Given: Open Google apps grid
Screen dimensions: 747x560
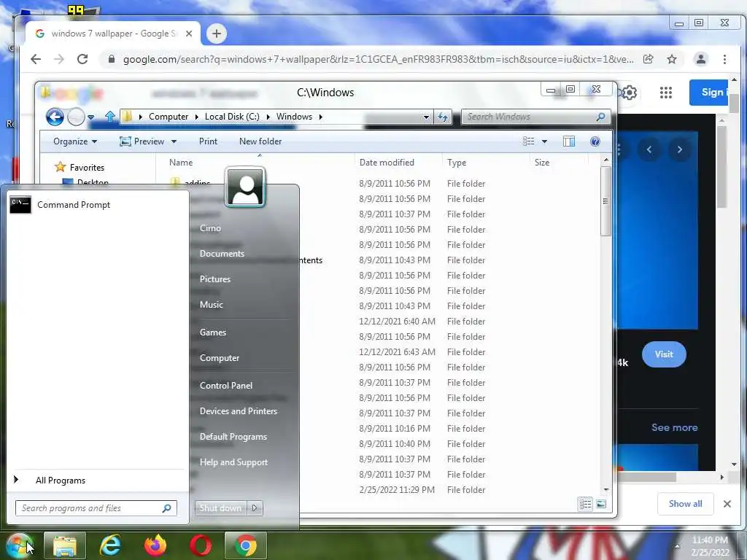Looking at the screenshot, I should tap(666, 93).
